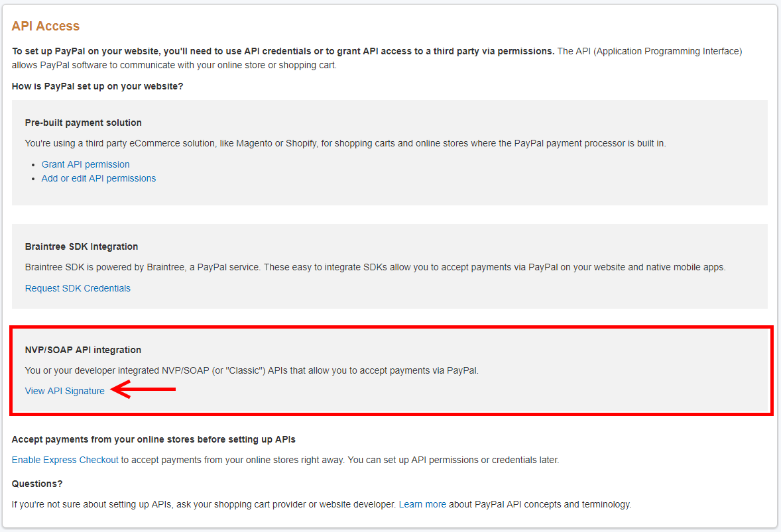Click 'How is PayPal set up on your website?' text
The height and width of the screenshot is (532, 781).
[x=97, y=86]
